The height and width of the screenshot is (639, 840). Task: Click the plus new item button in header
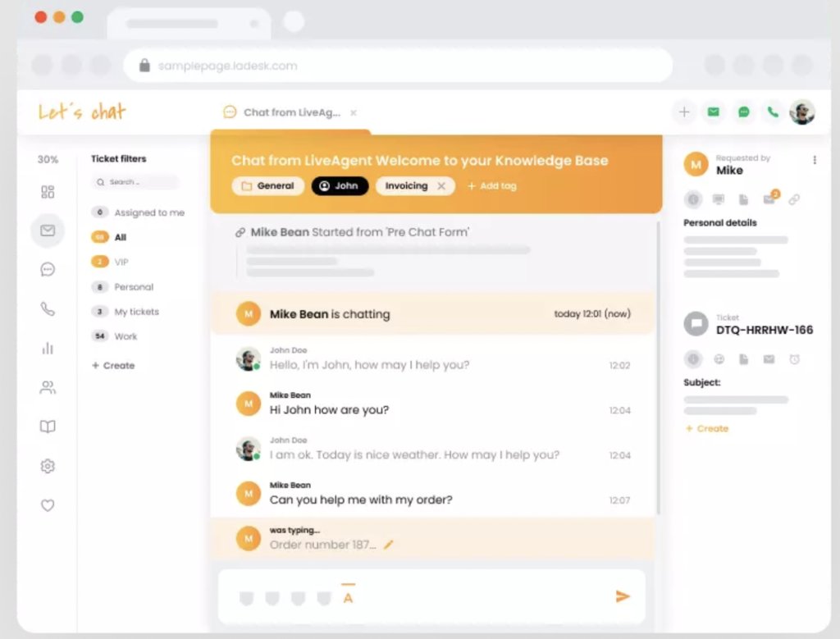point(684,112)
